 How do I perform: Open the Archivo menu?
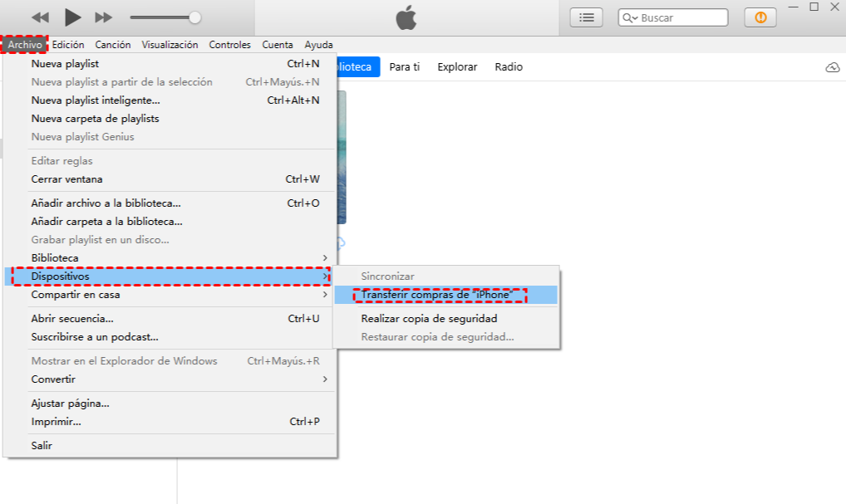tap(25, 45)
